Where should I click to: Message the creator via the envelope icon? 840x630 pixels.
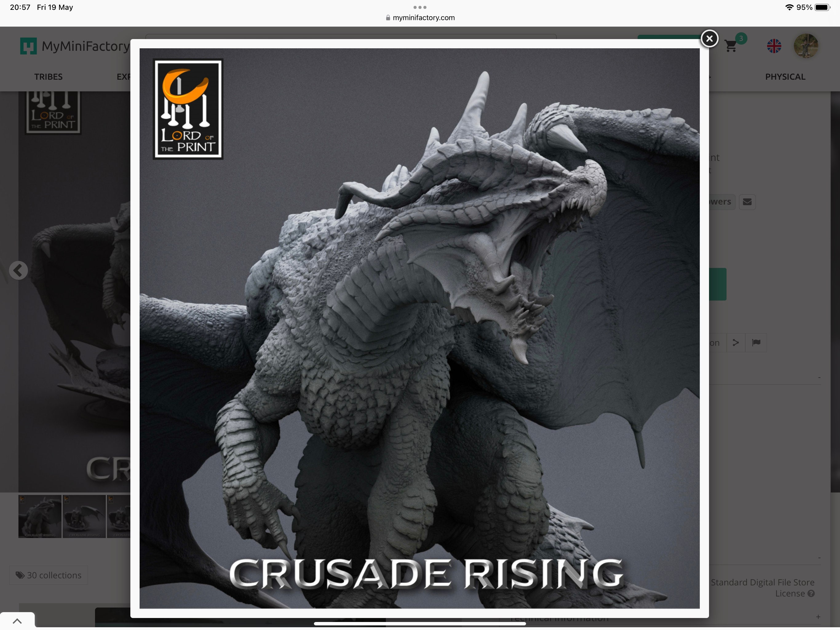(x=748, y=202)
